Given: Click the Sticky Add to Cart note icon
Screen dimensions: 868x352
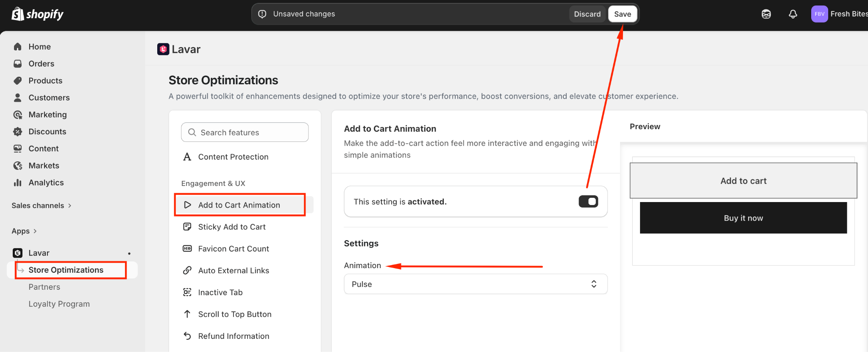Looking at the screenshot, I should coord(187,227).
